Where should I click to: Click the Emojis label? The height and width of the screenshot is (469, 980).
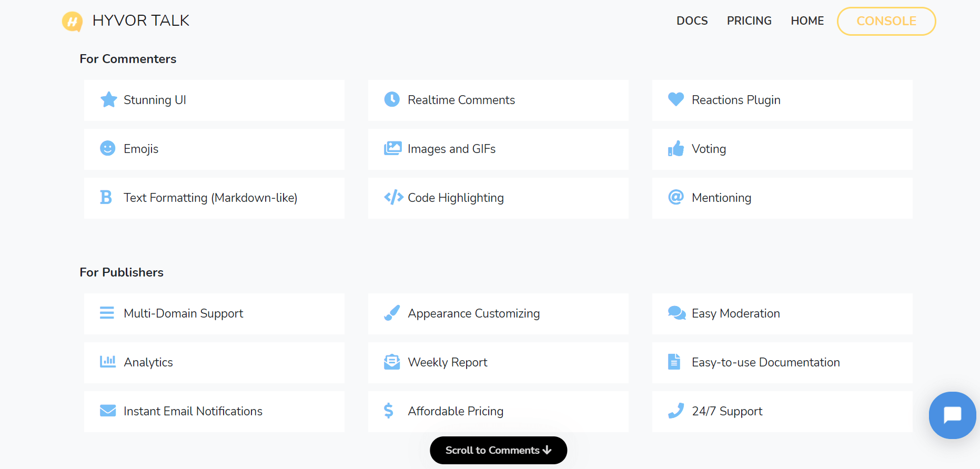coord(141,149)
